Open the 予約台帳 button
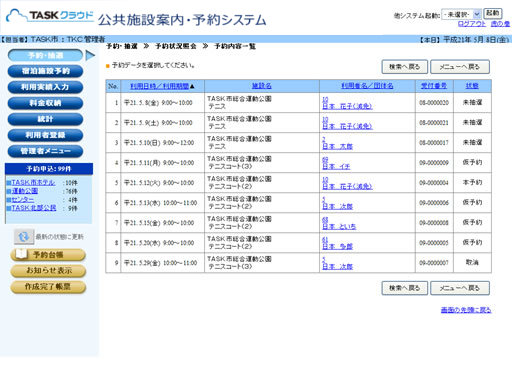The height and width of the screenshot is (384, 512). 48,255
